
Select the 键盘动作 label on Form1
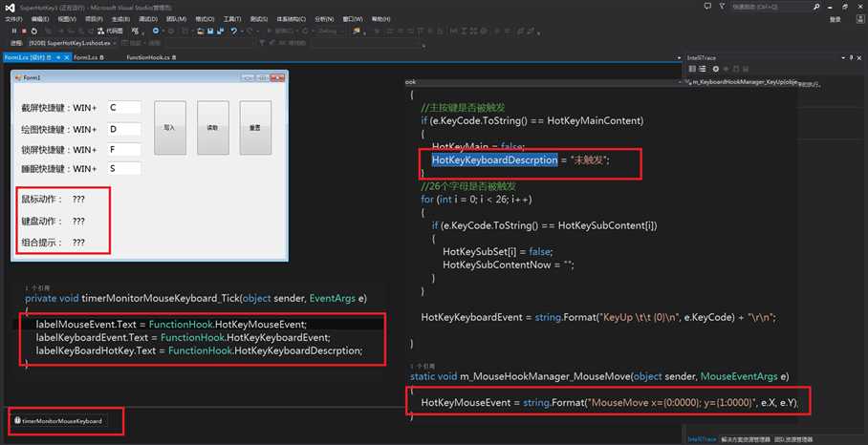tap(42, 222)
